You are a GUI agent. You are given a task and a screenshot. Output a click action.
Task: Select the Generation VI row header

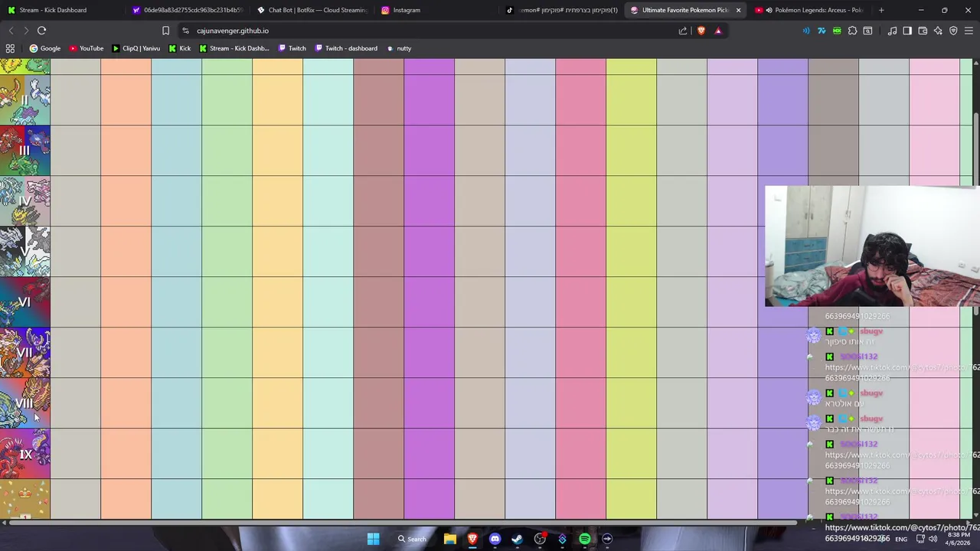click(25, 302)
